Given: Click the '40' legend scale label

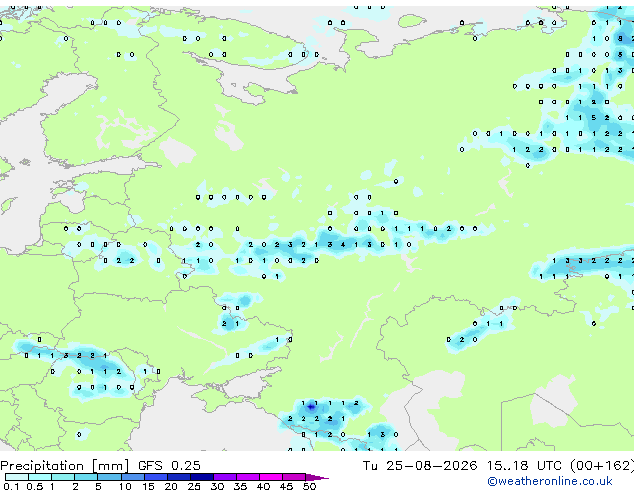Looking at the screenshot, I should (x=264, y=486).
